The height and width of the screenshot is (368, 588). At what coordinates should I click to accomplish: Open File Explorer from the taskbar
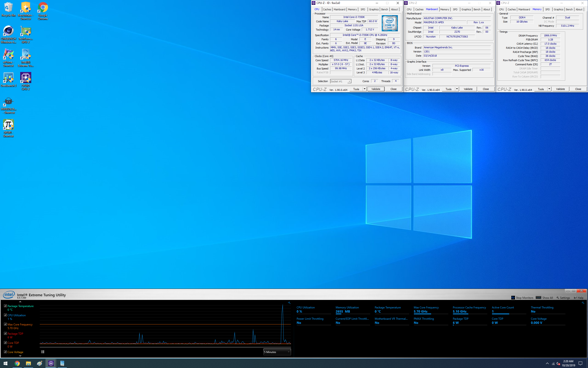point(28,363)
